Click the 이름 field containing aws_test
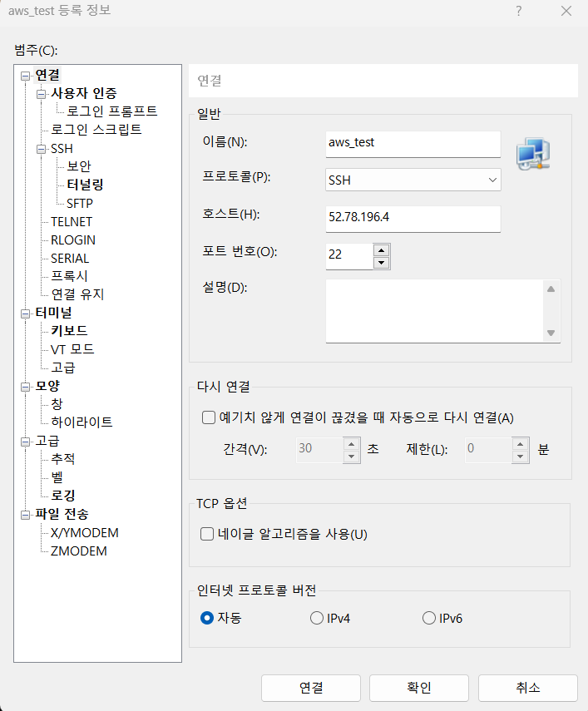Viewport: 588px width, 711px height. pos(413,144)
